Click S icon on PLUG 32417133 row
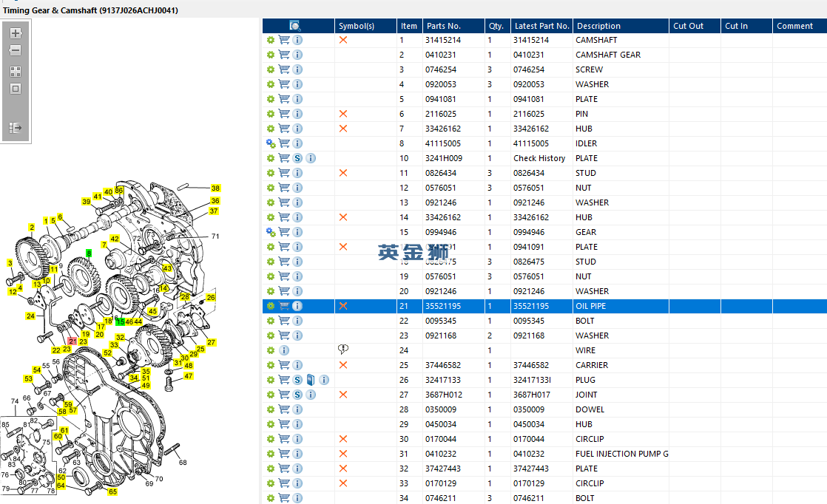 point(297,380)
